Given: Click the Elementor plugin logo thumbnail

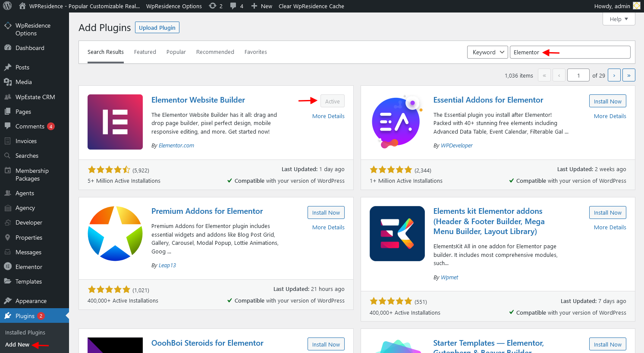Looking at the screenshot, I should tap(115, 122).
